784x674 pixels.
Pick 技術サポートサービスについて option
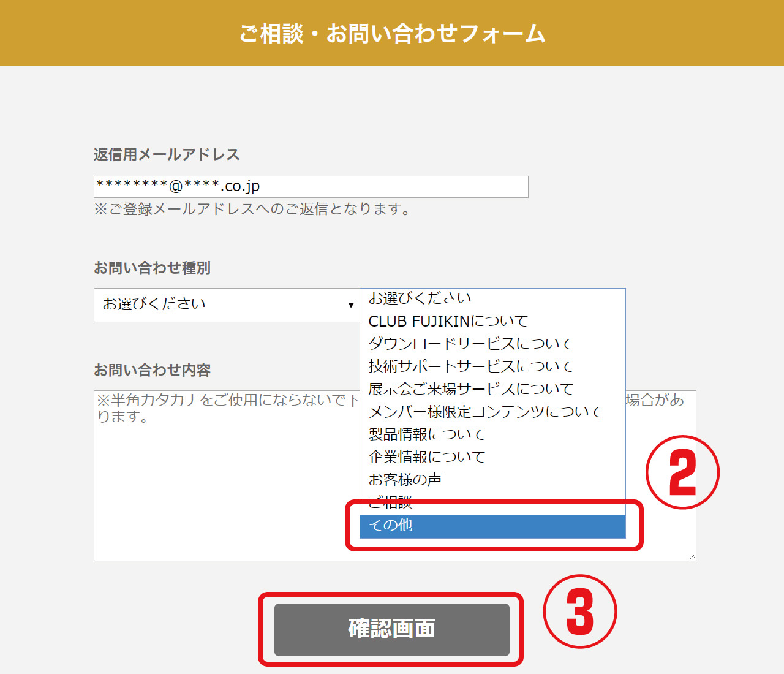[x=470, y=366]
